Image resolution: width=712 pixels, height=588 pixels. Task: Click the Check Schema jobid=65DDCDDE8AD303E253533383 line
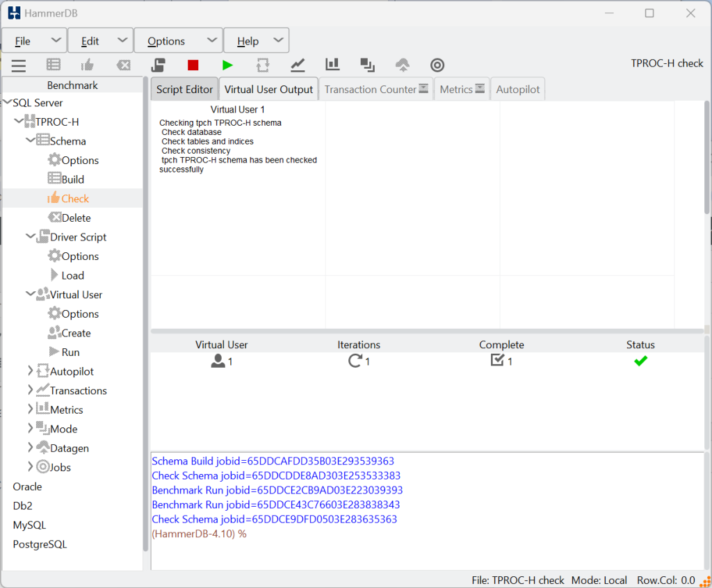276,475
